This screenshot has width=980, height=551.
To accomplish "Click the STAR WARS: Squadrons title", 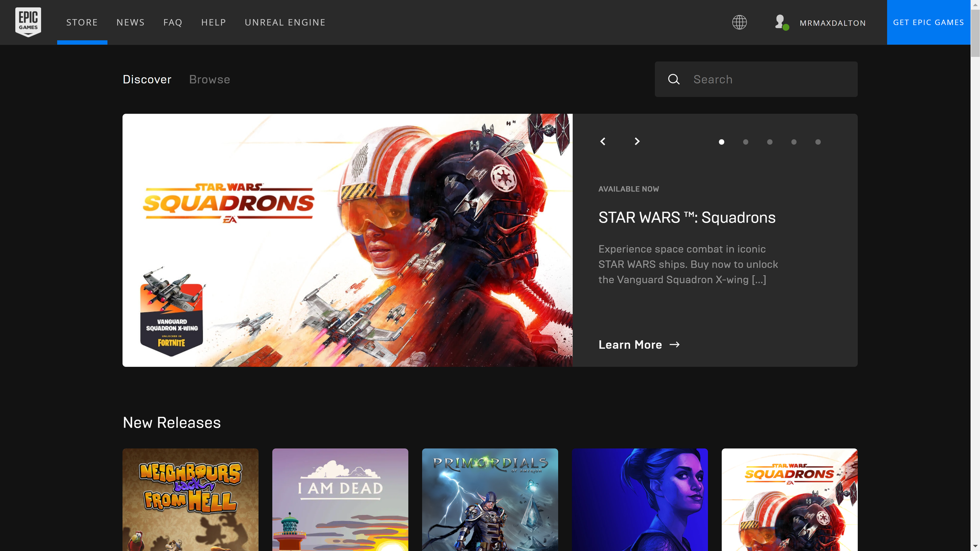I will (x=687, y=217).
